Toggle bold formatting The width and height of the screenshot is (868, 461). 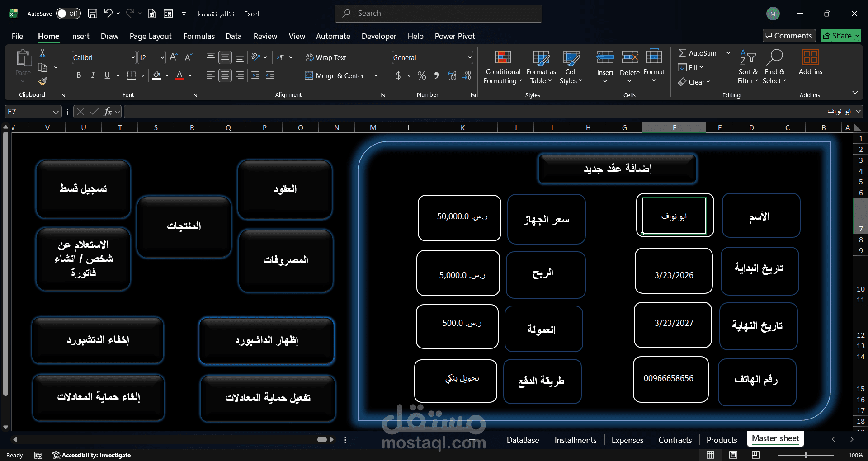[78, 75]
